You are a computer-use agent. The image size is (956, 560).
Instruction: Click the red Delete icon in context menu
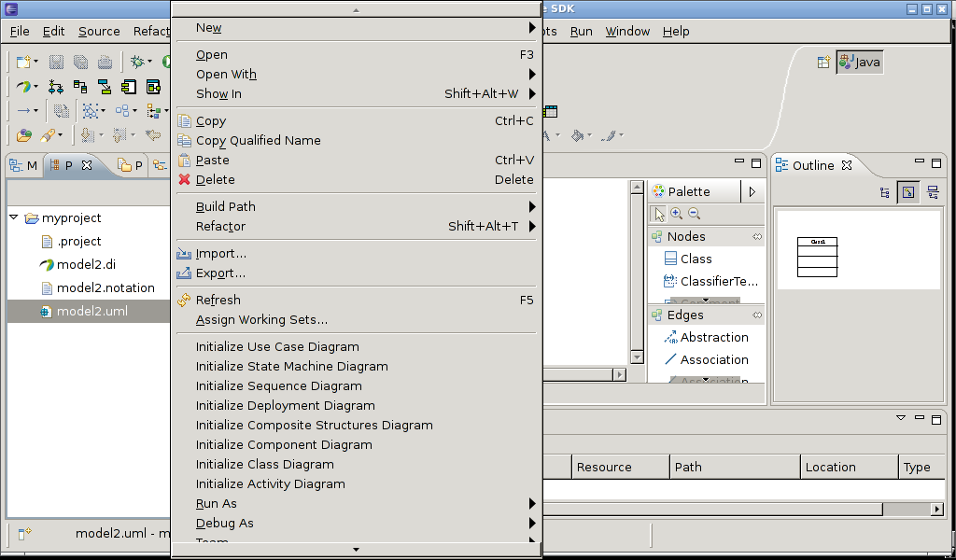[x=184, y=180]
